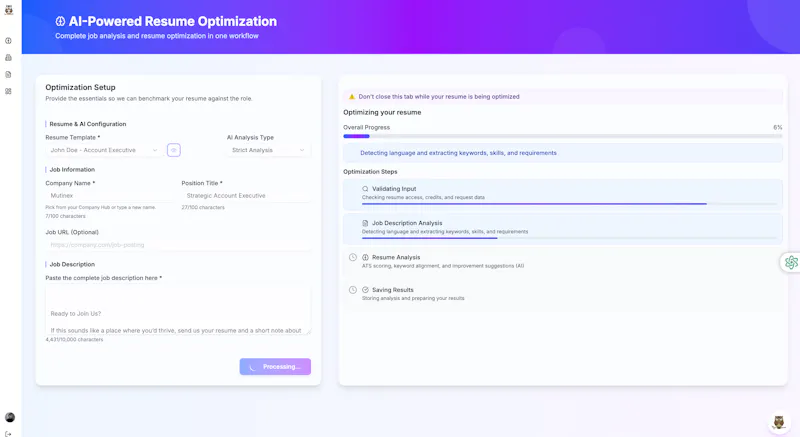Image resolution: width=800 pixels, height=437 pixels.
Task: Preview resume template with eye button
Action: click(173, 150)
